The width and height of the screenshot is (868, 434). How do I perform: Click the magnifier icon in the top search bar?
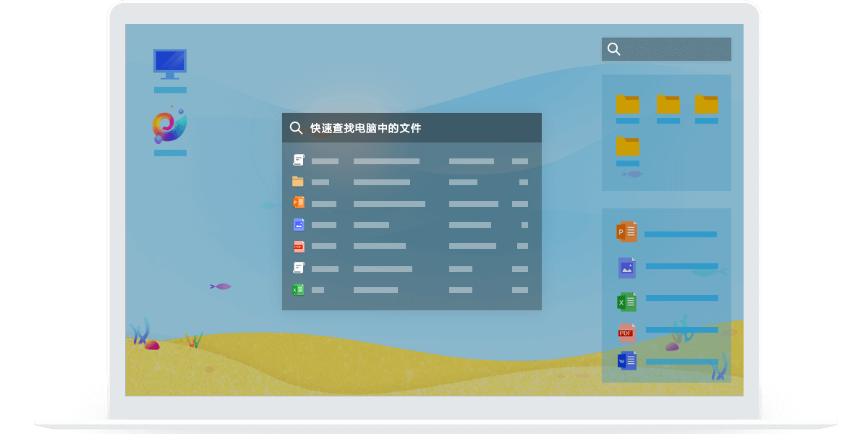[614, 48]
